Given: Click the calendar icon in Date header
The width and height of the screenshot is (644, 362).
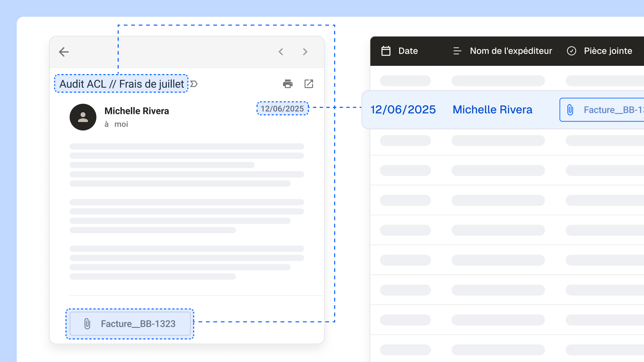Looking at the screenshot, I should [386, 51].
